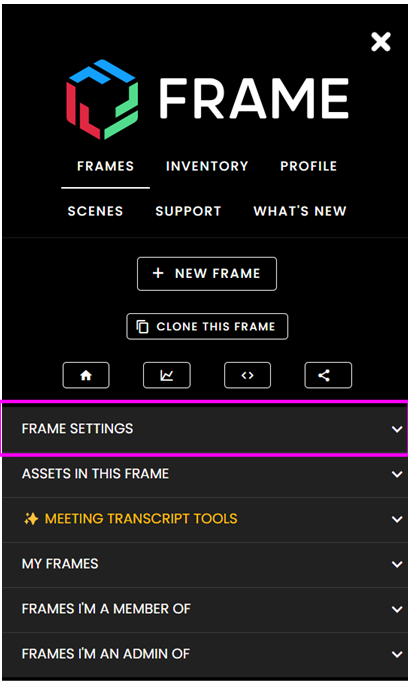Go to the Scenes tab
This screenshot has height=683, width=408.
95,211
